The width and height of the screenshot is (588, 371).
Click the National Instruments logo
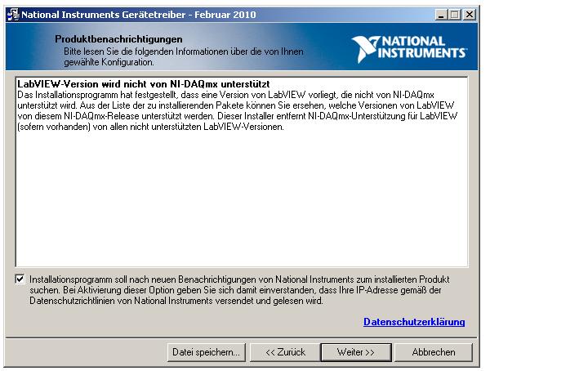pyautogui.click(x=409, y=49)
